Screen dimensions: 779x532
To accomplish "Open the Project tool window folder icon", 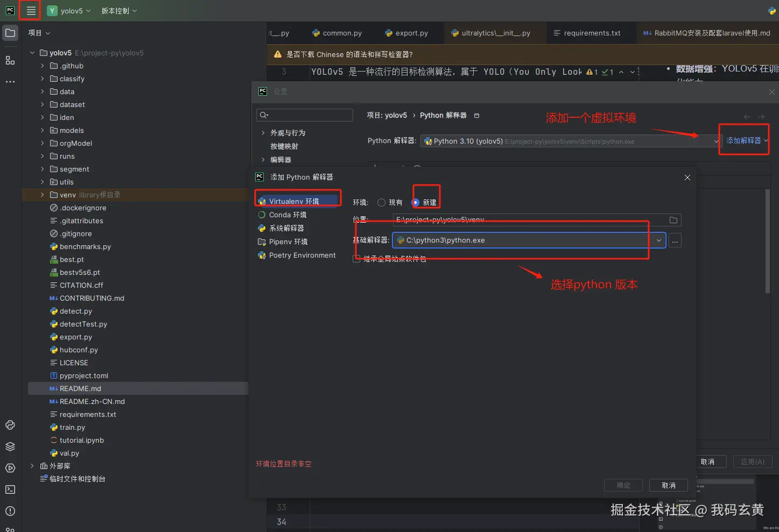I will pos(10,33).
